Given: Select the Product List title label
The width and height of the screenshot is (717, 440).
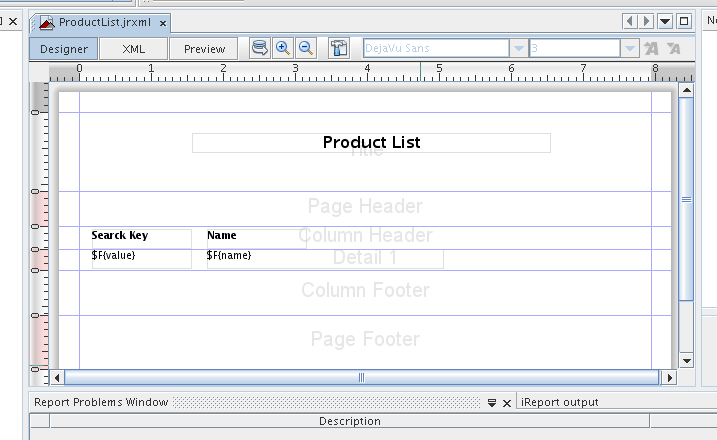Looking at the screenshot, I should click(x=371, y=143).
